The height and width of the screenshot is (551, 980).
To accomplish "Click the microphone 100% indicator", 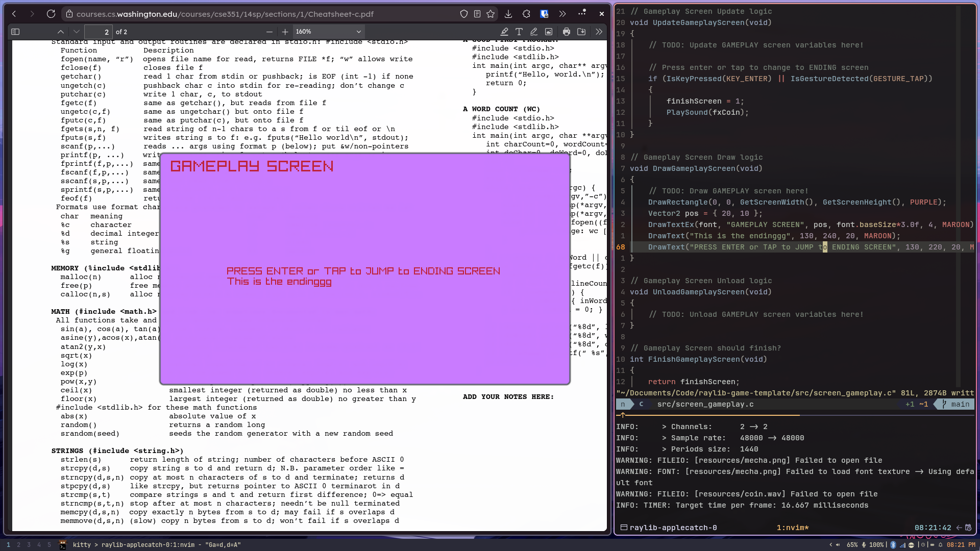I will pos(873,545).
